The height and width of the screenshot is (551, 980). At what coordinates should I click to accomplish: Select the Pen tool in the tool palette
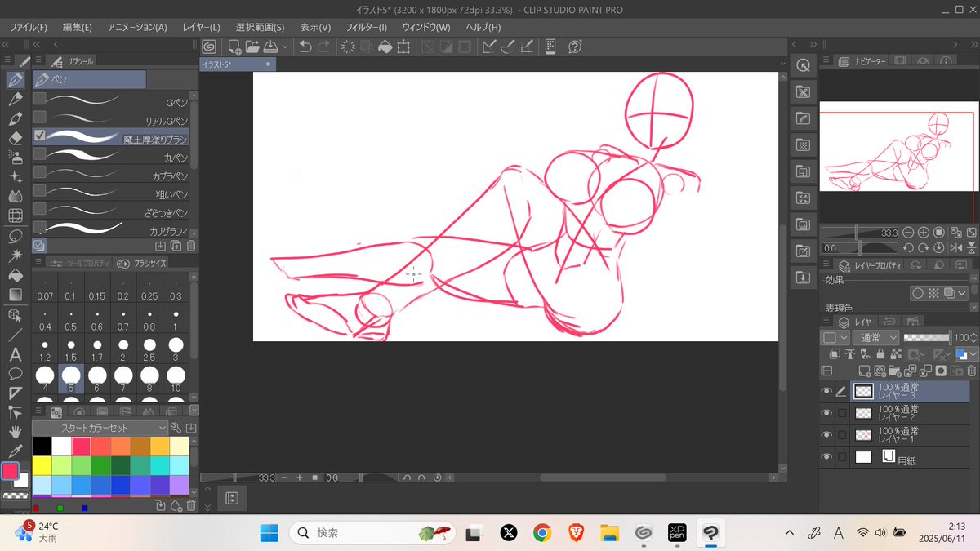coord(15,80)
